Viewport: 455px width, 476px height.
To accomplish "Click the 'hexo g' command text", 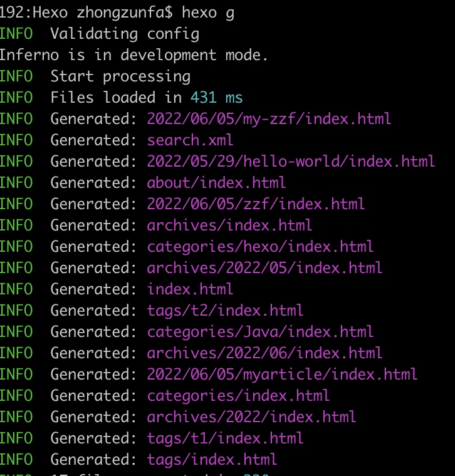I will 208,12.
